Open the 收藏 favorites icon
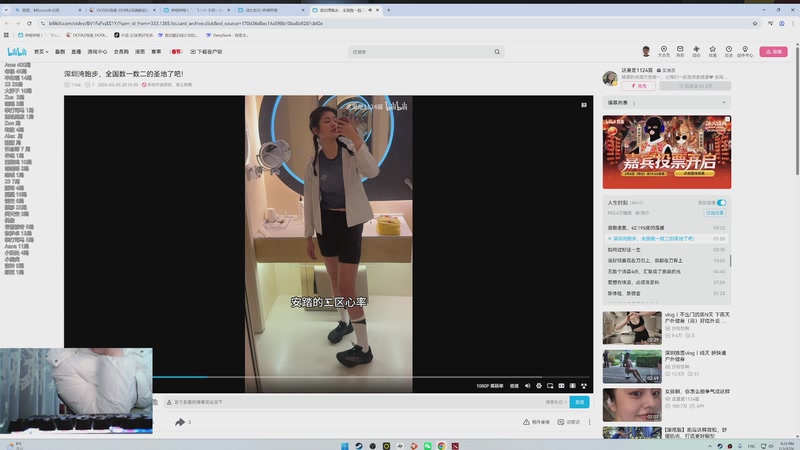This screenshot has width=800, height=450. (712, 51)
